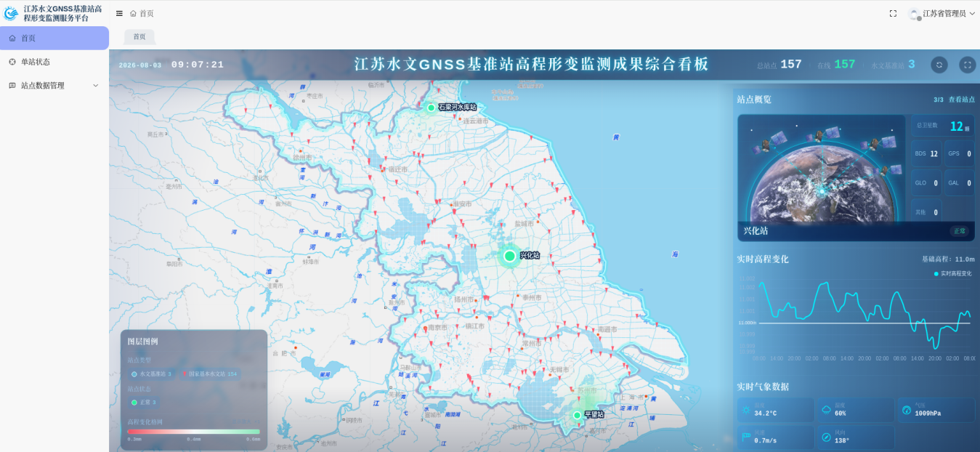980x452 pixels.
Task: Click the 高程变化格网 red-green gradient bar
Action: tap(193, 432)
